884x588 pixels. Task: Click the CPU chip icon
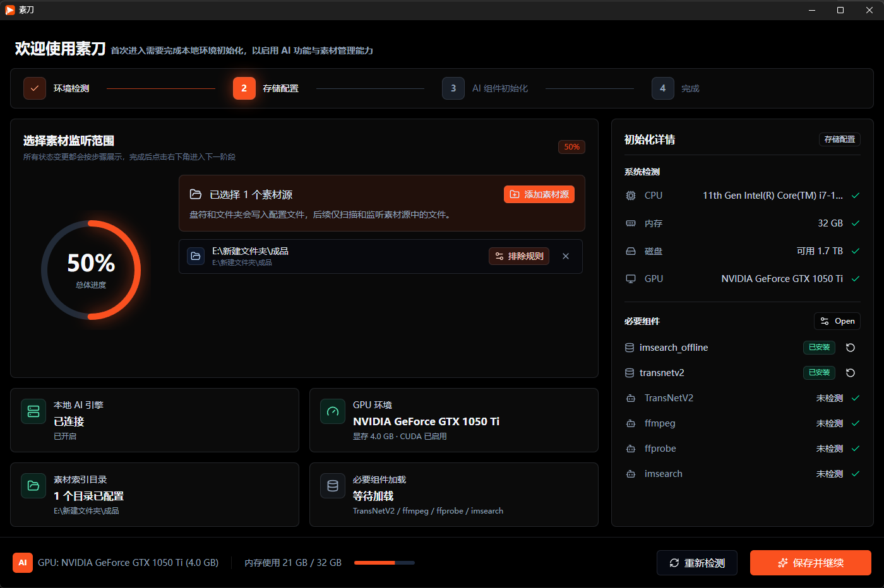pos(631,196)
